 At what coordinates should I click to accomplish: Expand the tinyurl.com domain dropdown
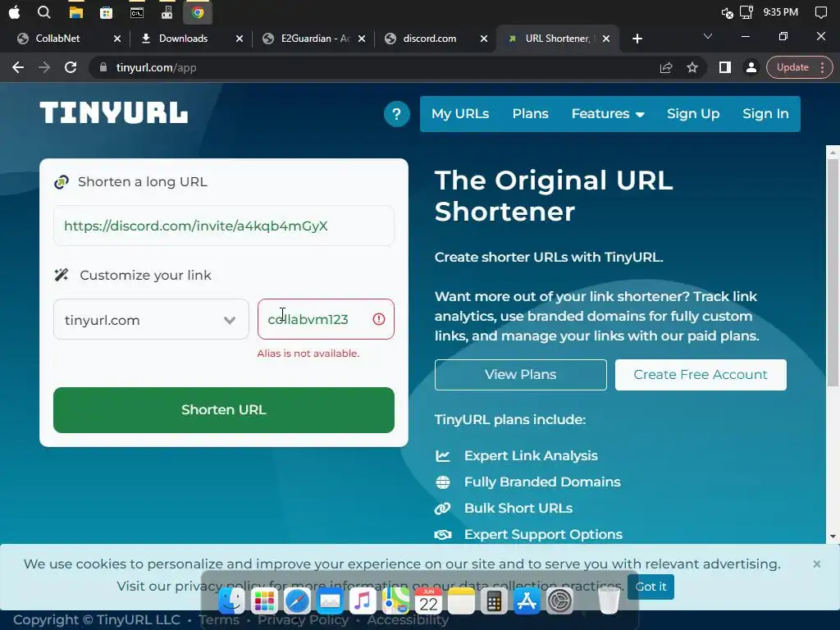pyautogui.click(x=151, y=319)
